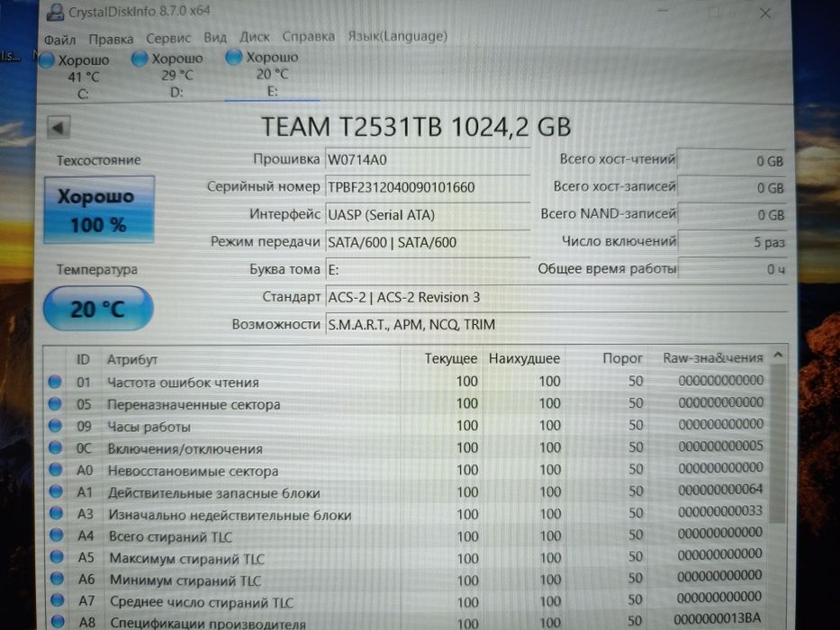Click the Интерфейс field UASP (Serial ATA)
The width and height of the screenshot is (840, 630).
pyautogui.click(x=428, y=215)
